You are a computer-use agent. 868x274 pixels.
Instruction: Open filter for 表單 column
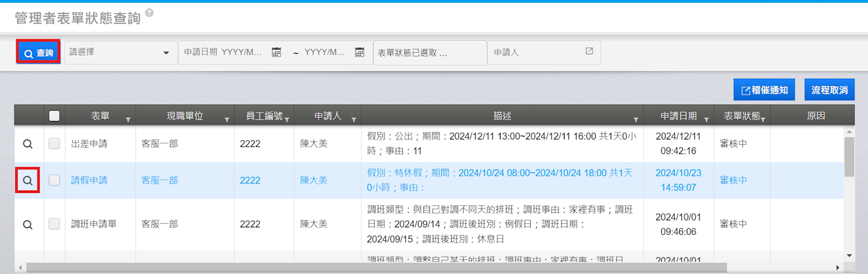point(128,119)
